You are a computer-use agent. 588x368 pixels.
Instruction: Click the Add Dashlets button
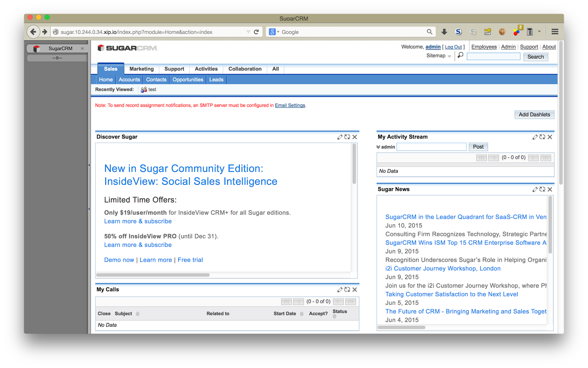534,115
